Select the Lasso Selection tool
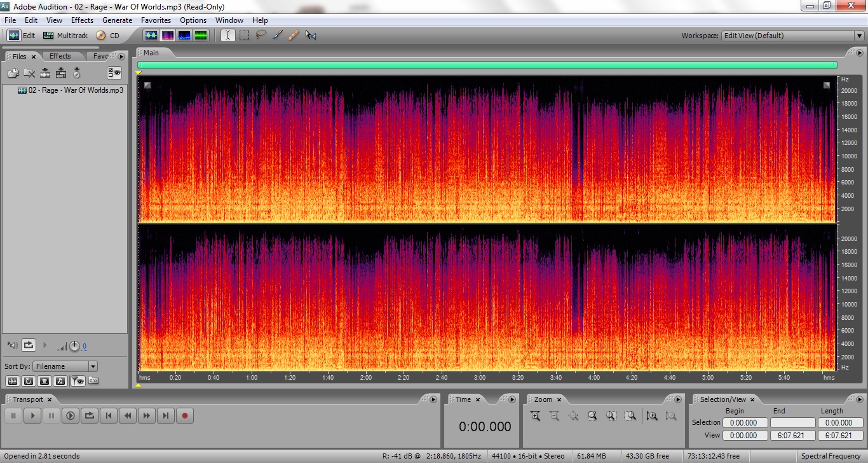This screenshot has height=463, width=868. pos(261,36)
